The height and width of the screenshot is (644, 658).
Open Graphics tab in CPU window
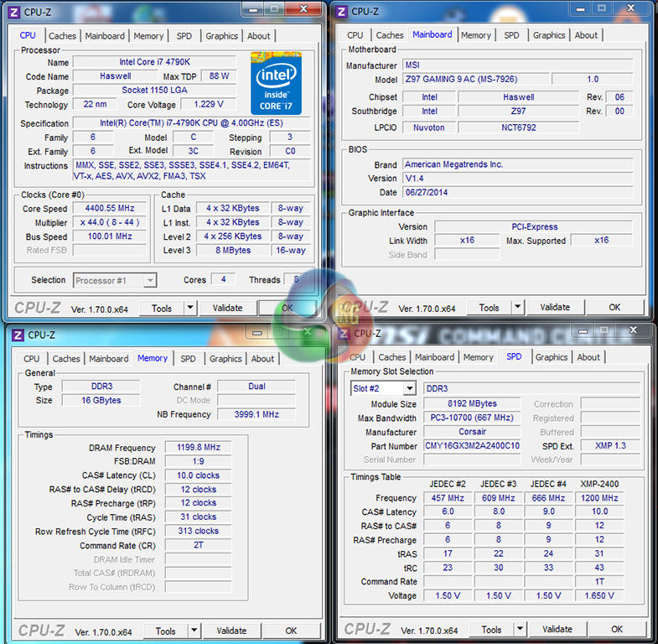point(221,36)
